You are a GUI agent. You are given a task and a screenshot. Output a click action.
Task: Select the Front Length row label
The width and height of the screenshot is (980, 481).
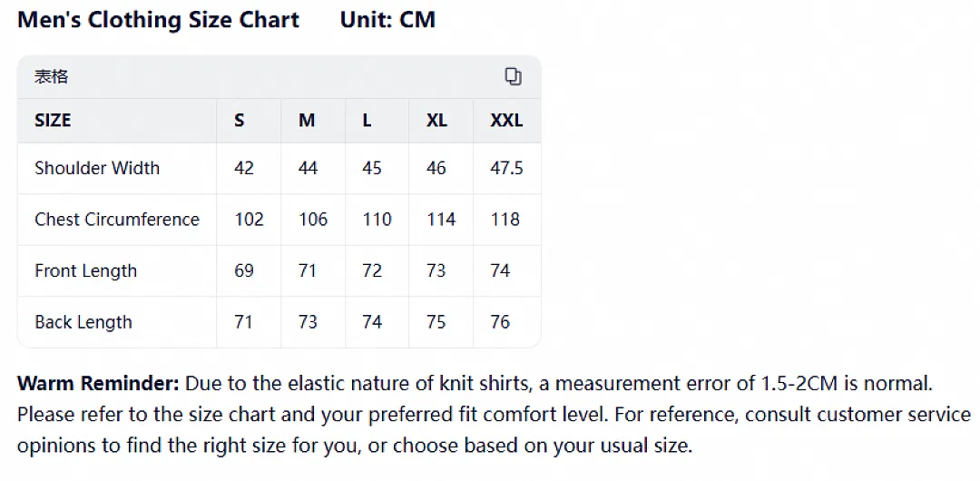[x=85, y=270]
